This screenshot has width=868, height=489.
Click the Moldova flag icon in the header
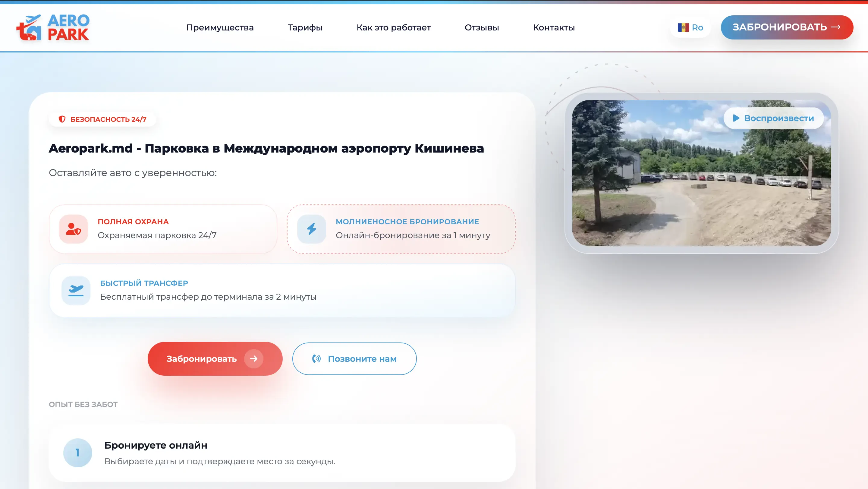tap(683, 27)
